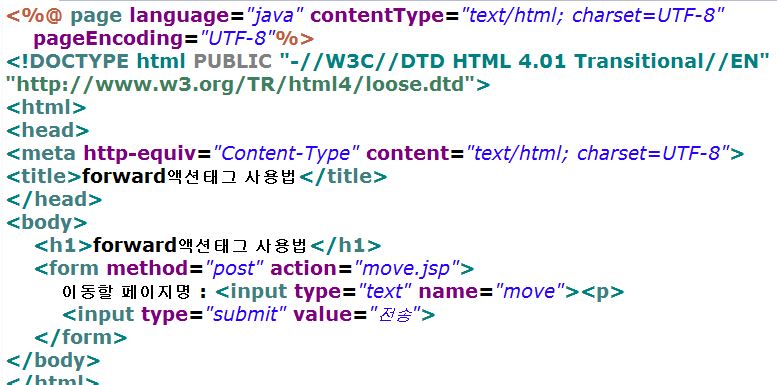Click the name attribute of input
The height and width of the screenshot is (385, 777).
pos(449,291)
